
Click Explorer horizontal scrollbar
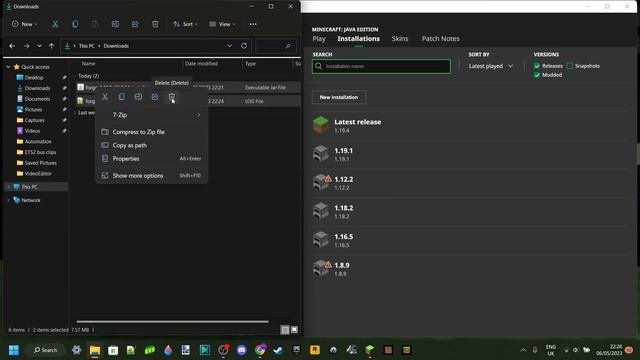tap(173, 322)
